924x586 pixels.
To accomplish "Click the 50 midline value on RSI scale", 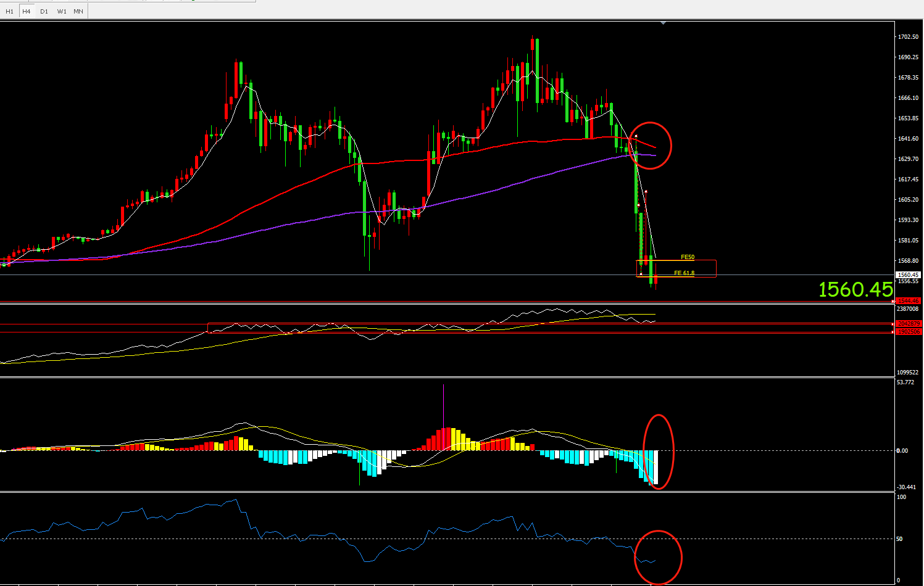I will (900, 539).
